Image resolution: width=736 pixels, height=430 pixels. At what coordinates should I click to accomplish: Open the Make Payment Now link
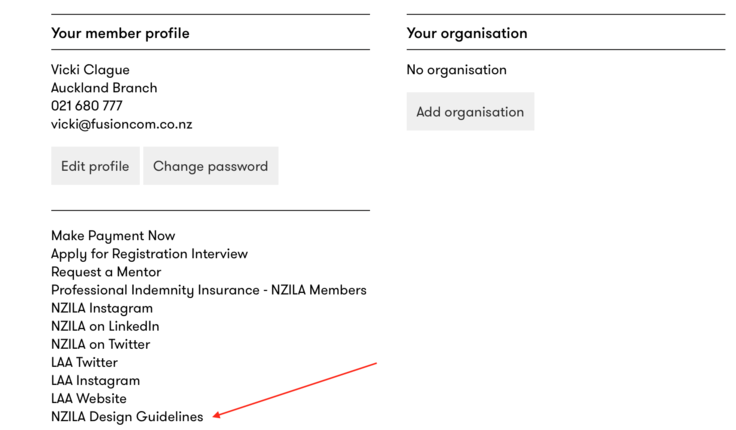113,236
